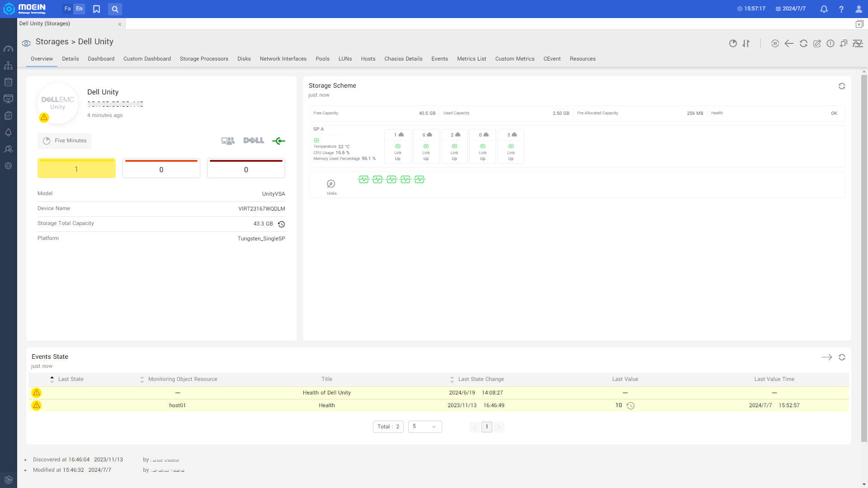This screenshot has width=868, height=488.
Task: Open page size dropdown showing 5
Action: (x=425, y=427)
